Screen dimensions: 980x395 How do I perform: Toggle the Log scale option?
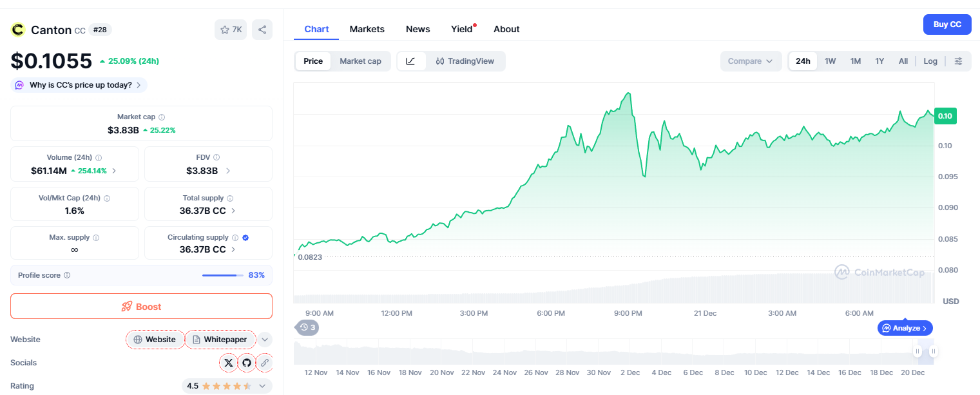click(x=930, y=61)
